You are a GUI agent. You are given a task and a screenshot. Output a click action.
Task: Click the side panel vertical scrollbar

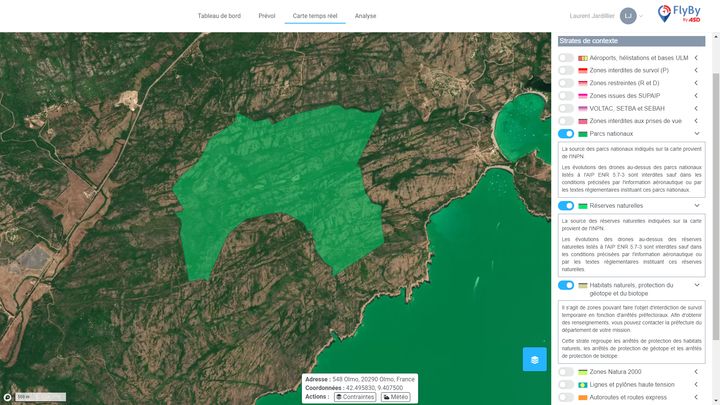pos(715,207)
